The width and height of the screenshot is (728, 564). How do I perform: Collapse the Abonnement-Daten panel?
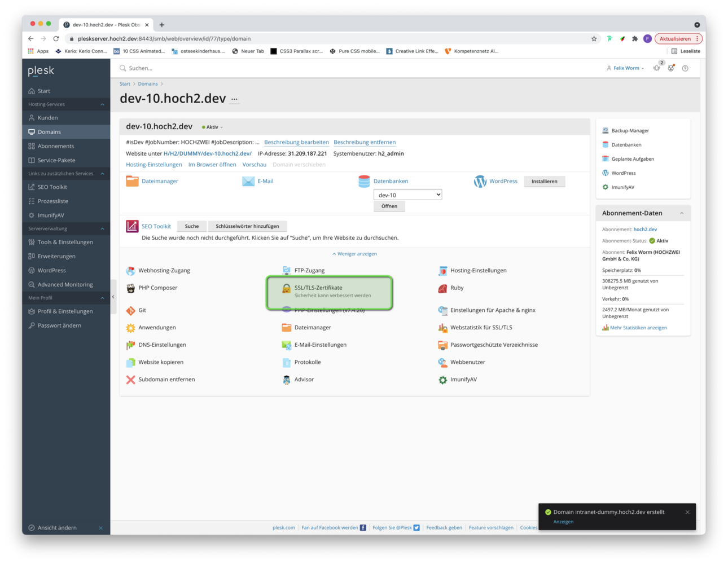pos(681,213)
